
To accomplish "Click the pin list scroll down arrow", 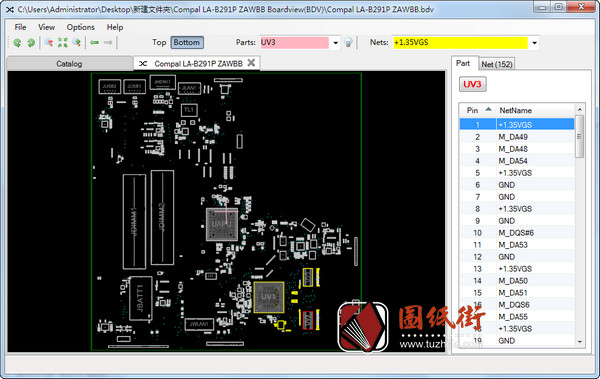I will pos(579,341).
